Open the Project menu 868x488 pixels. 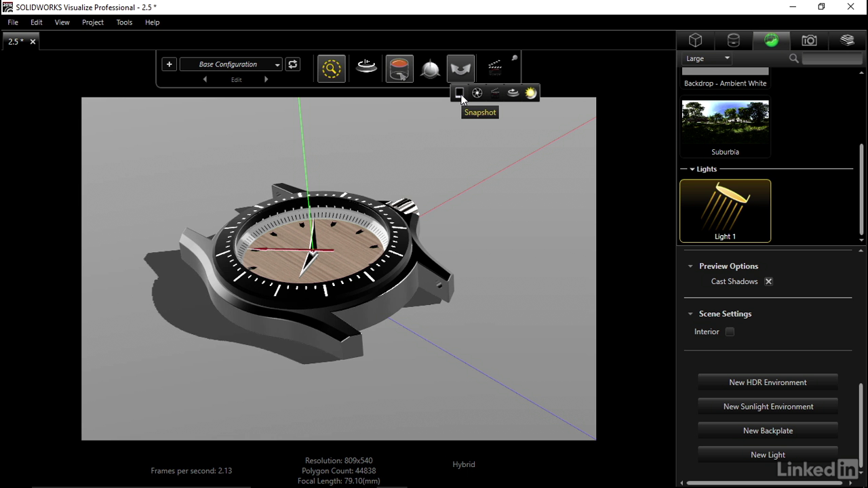(x=93, y=22)
